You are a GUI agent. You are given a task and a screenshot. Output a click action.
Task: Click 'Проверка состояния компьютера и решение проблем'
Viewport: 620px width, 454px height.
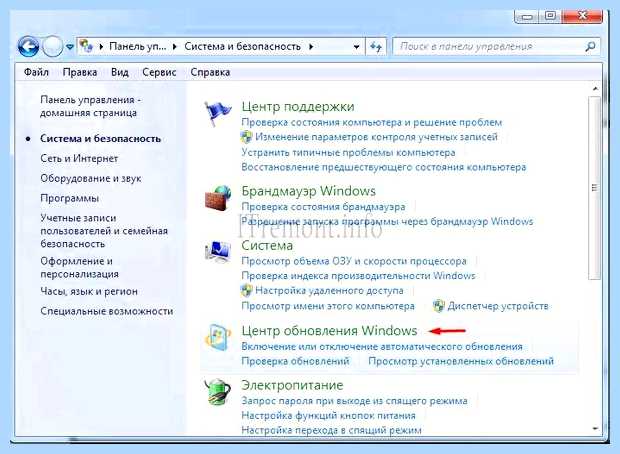(x=372, y=123)
